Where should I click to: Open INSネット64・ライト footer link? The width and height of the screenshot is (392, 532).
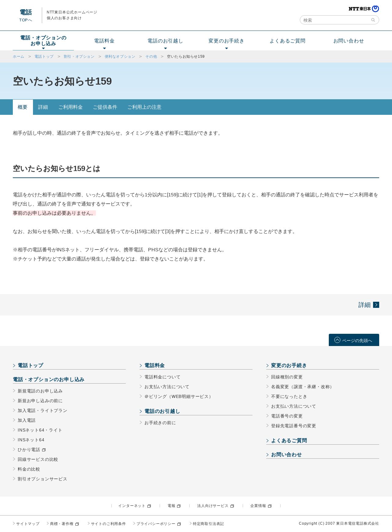click(40, 430)
